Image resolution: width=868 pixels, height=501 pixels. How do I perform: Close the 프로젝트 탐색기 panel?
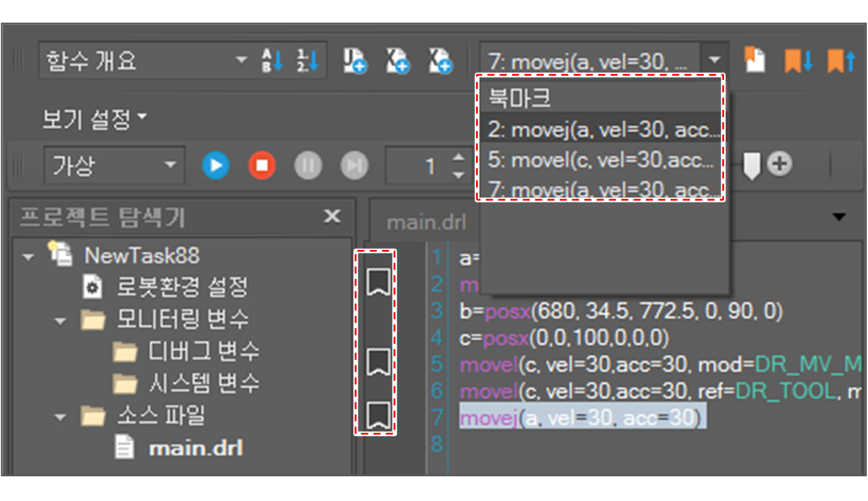click(332, 216)
